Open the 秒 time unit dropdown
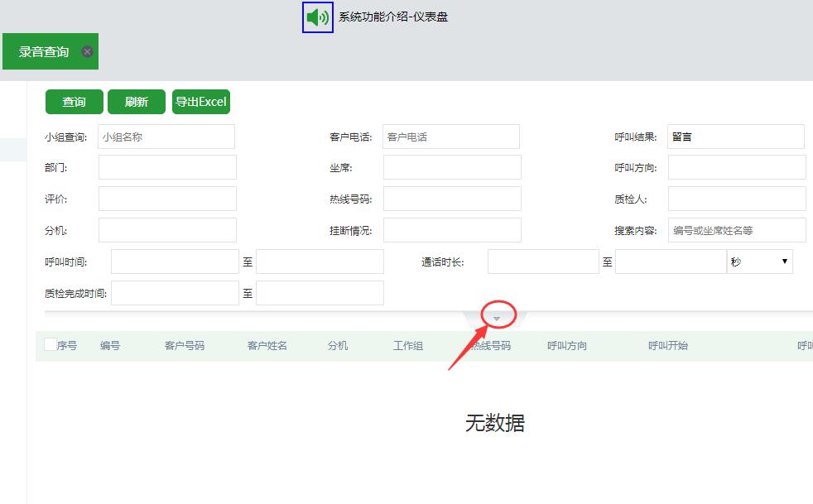 pos(759,261)
